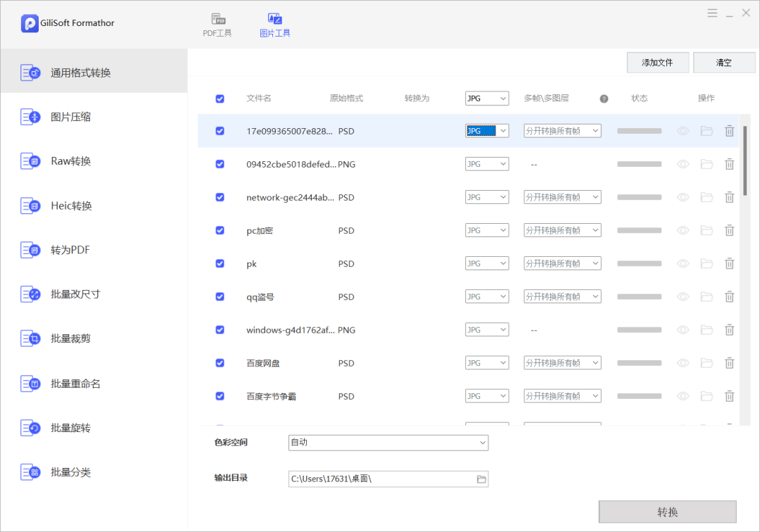This screenshot has width=760, height=532.
Task: Open the PDF工具 tab icon
Action: point(216,19)
